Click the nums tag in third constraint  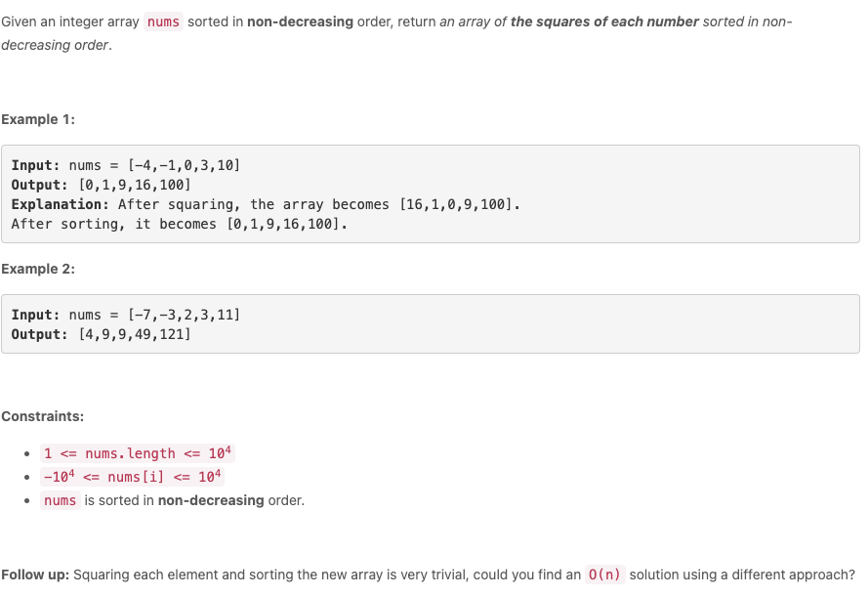coord(61,500)
